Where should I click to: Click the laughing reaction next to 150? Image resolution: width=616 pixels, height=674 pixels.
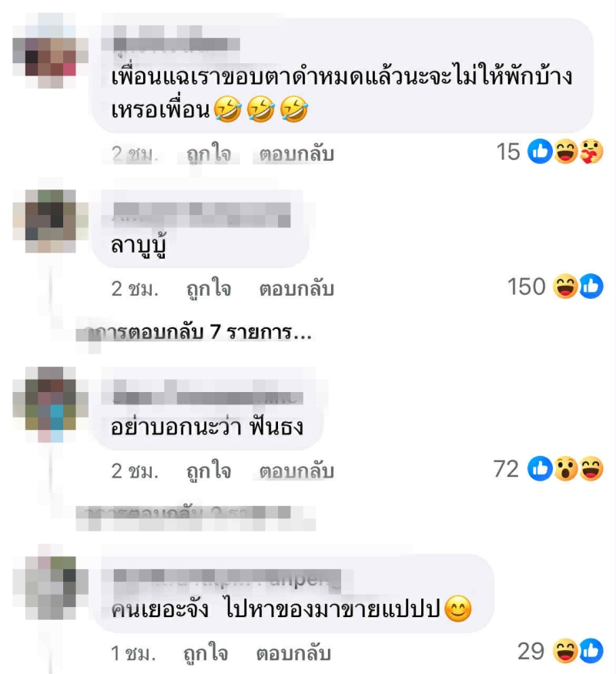tap(565, 287)
